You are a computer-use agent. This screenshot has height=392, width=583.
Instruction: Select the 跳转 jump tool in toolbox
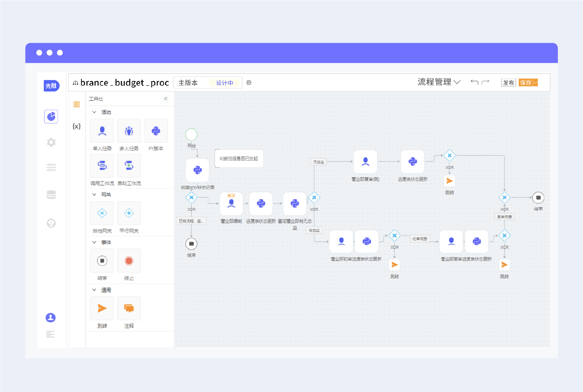pos(102,308)
